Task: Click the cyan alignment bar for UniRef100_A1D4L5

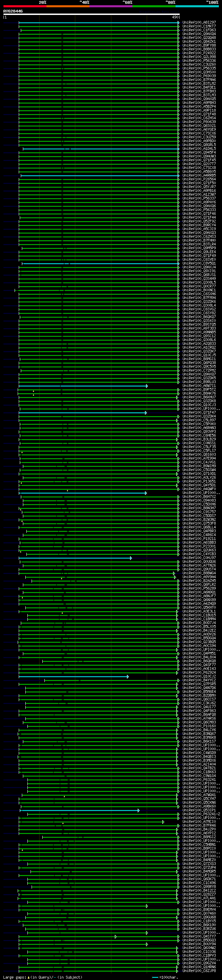Action: point(101,149)
